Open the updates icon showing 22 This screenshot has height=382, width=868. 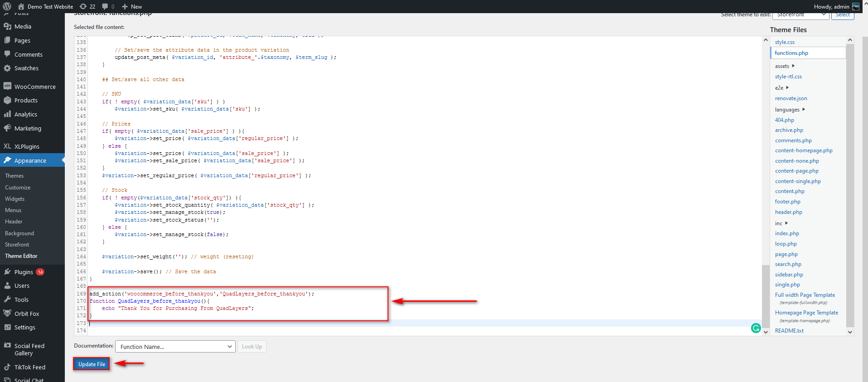tap(83, 6)
